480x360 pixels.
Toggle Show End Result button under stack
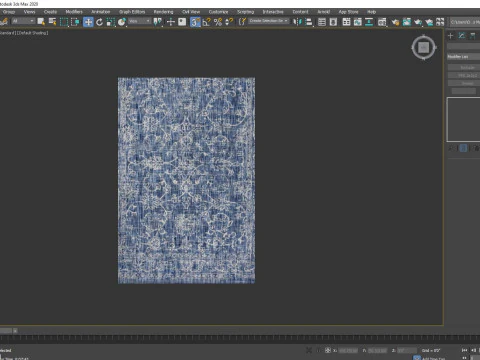click(x=463, y=148)
